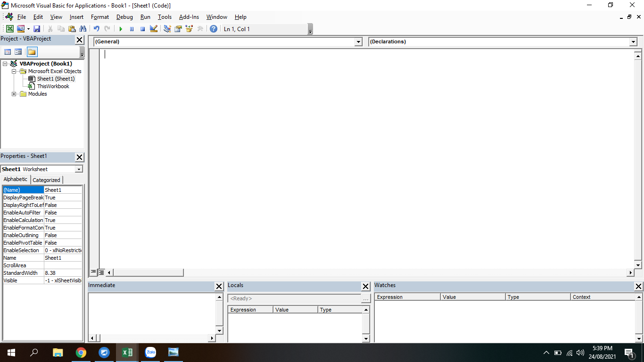Click the Procedure View button below code area
This screenshot has height=362, width=644.
click(93, 272)
